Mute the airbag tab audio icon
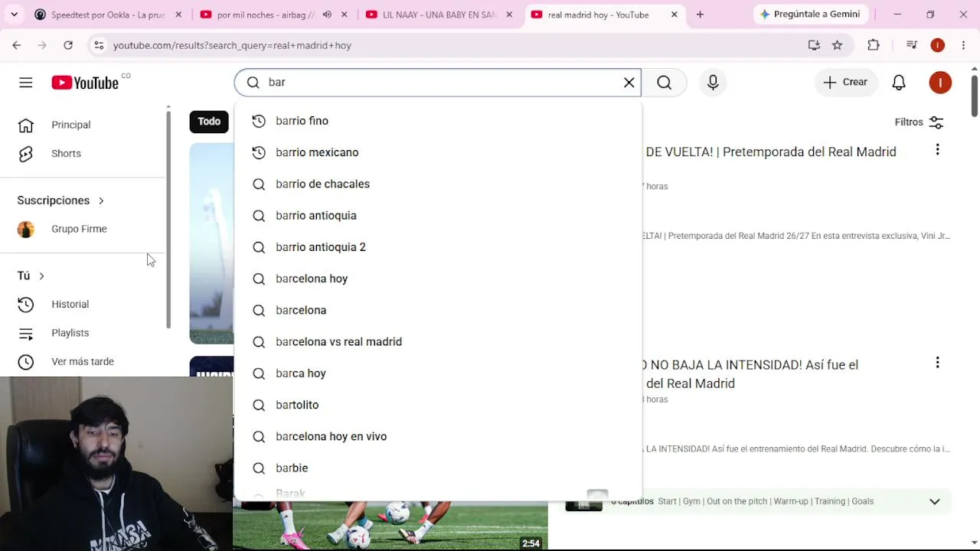Screen dimensions: 980x551 point(327,15)
